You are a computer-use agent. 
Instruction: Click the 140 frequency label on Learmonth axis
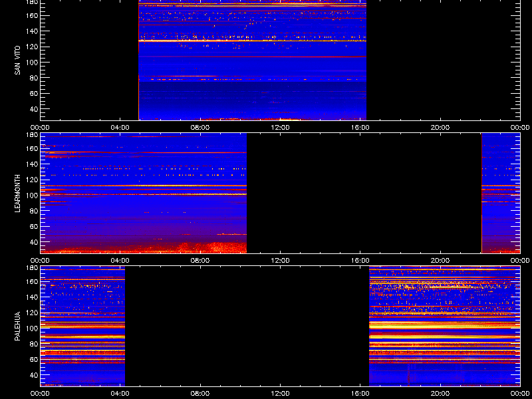click(x=32, y=164)
